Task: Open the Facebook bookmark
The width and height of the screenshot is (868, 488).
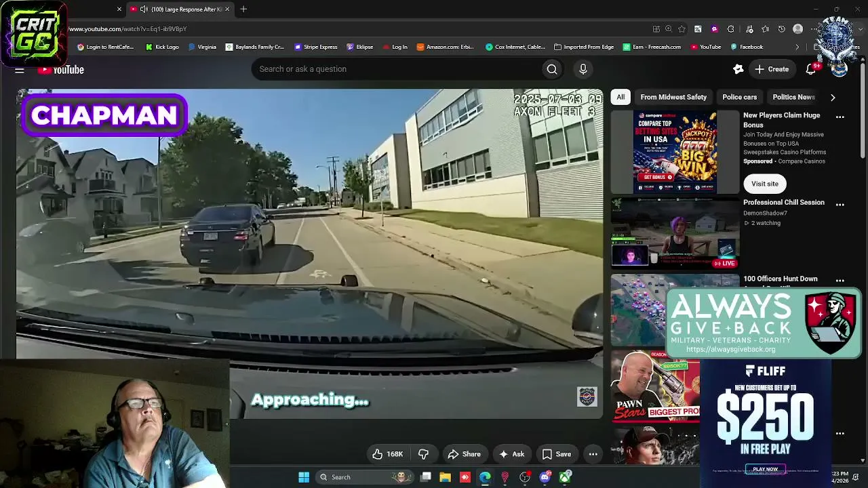Action: (x=747, y=47)
